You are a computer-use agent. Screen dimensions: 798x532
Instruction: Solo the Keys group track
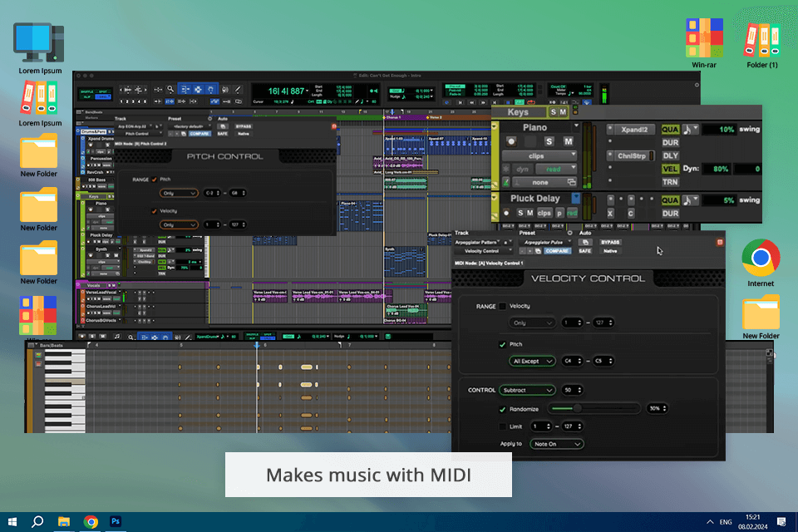(x=554, y=112)
